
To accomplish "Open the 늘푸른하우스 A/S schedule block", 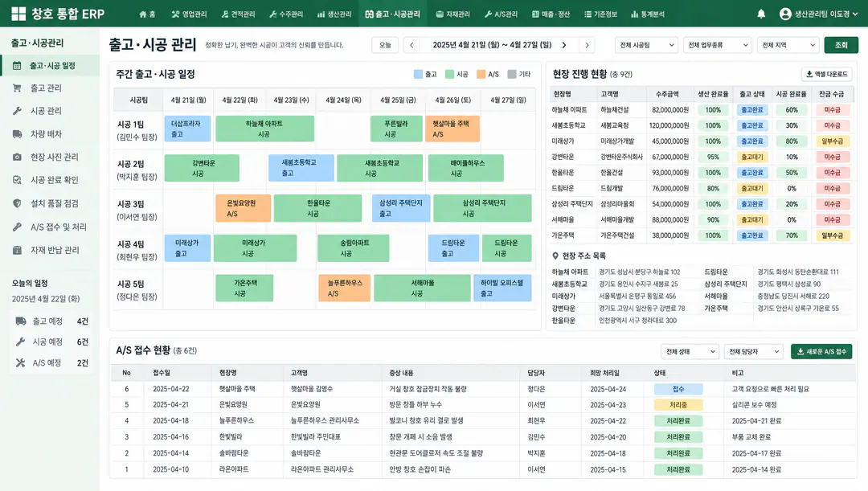I will click(x=344, y=288).
